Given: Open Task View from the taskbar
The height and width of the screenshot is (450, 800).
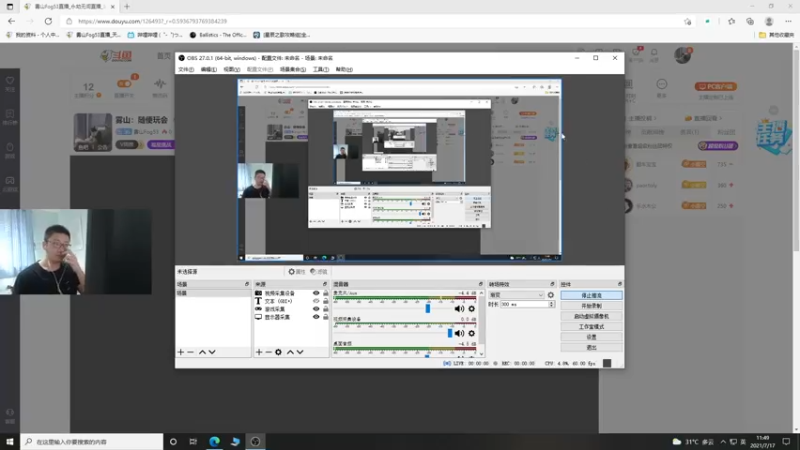Looking at the screenshot, I should click(193, 442).
